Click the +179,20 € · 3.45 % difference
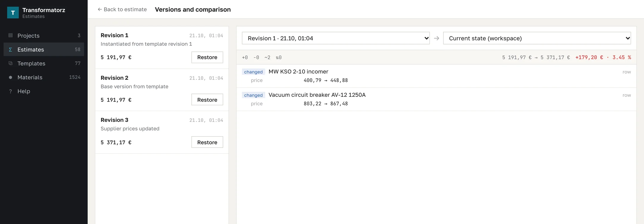 pyautogui.click(x=603, y=57)
